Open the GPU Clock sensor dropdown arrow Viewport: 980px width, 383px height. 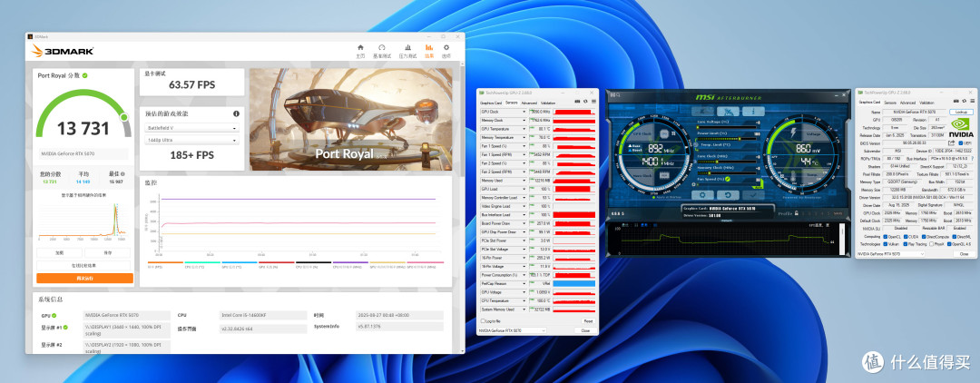(x=524, y=112)
